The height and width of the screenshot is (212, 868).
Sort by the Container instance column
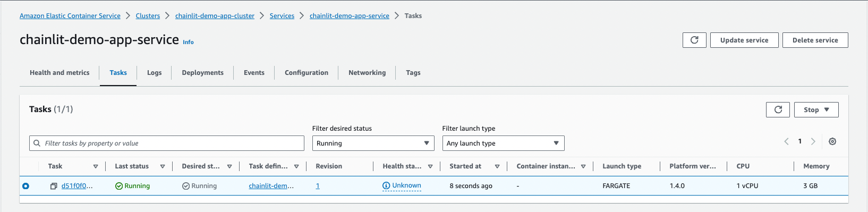tap(583, 166)
